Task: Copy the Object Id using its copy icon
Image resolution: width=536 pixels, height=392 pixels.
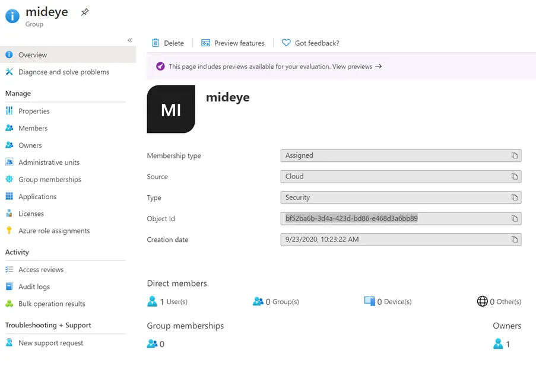Action: (x=515, y=218)
